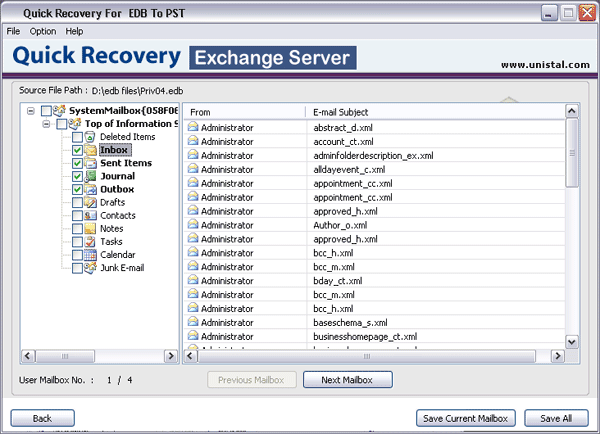Click the Junk E-mail folder icon
This screenshot has width=600, height=434.
(90, 268)
